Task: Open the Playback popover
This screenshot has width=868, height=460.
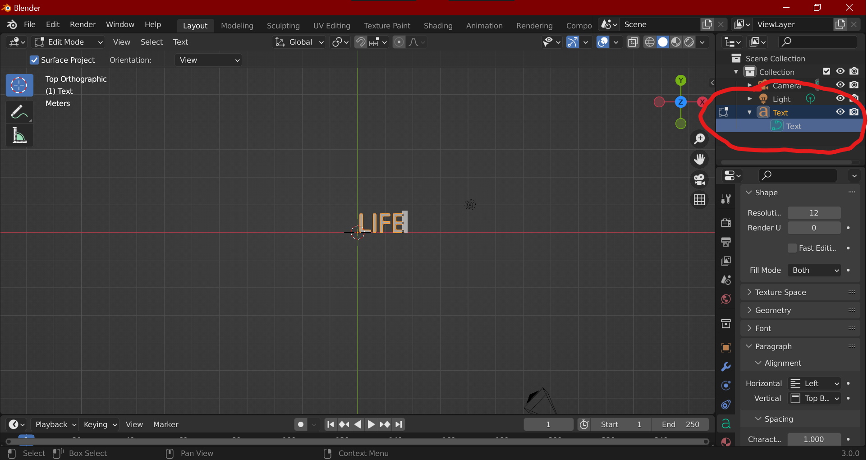Action: 55,424
